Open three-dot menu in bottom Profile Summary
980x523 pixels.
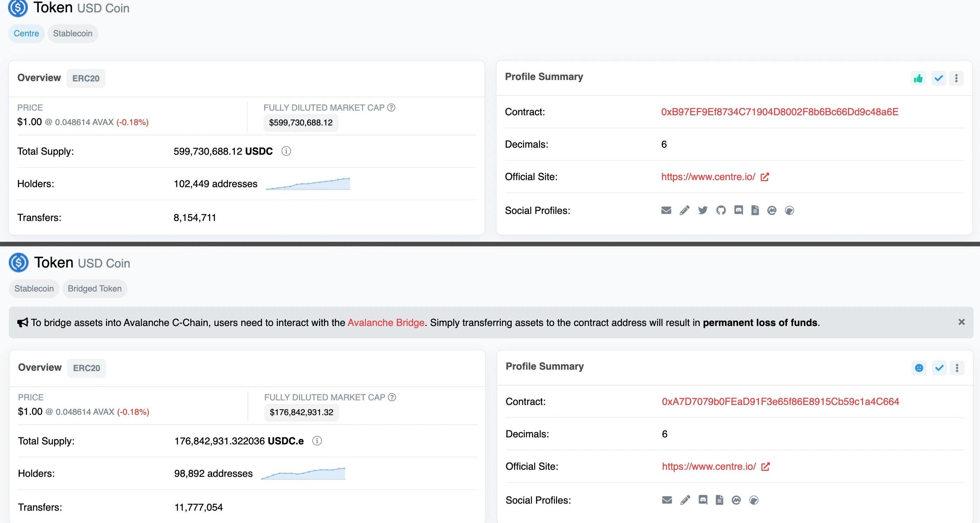tap(957, 368)
